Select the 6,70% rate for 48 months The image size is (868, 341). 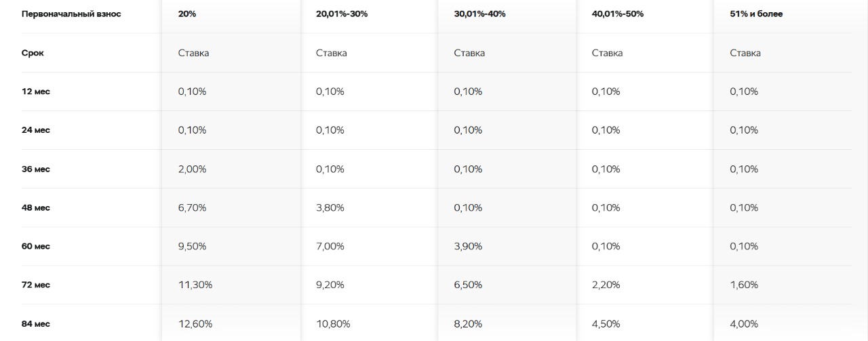coord(192,207)
